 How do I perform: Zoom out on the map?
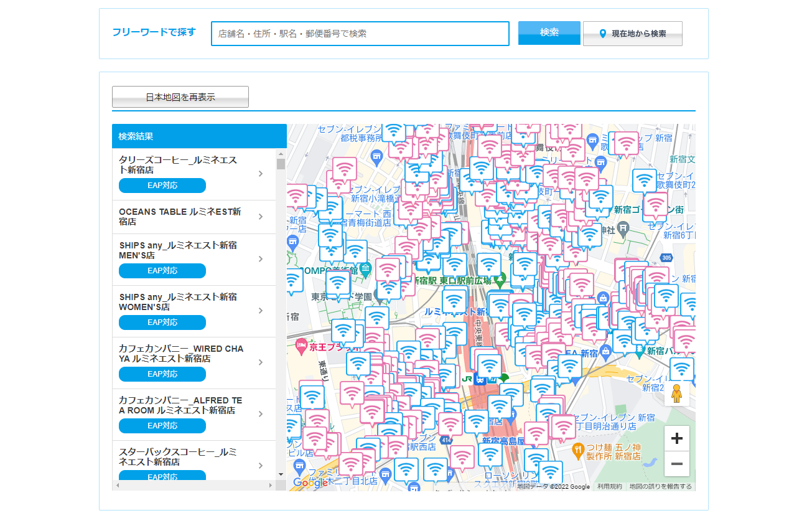point(677,464)
